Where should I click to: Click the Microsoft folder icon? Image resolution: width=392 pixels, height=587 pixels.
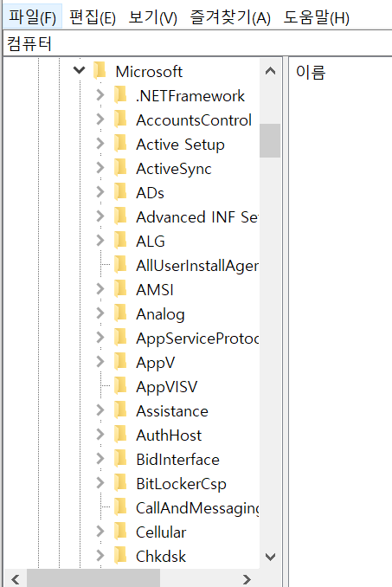point(100,70)
